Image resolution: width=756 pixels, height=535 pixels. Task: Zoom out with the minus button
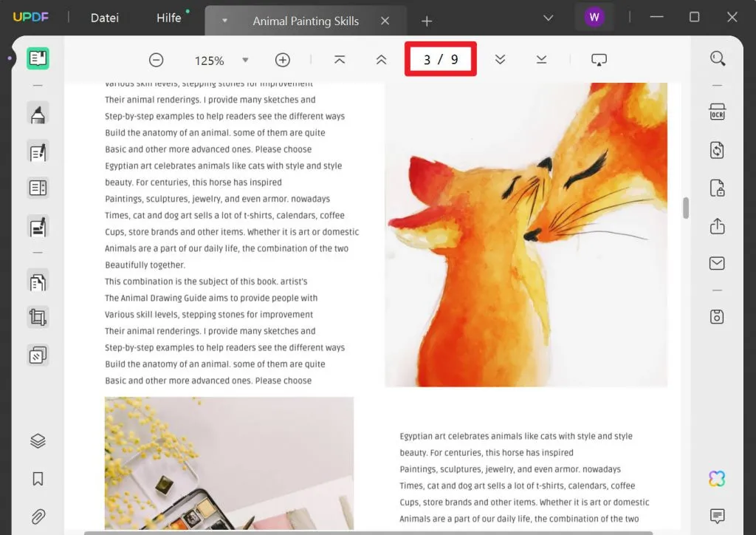coord(157,60)
